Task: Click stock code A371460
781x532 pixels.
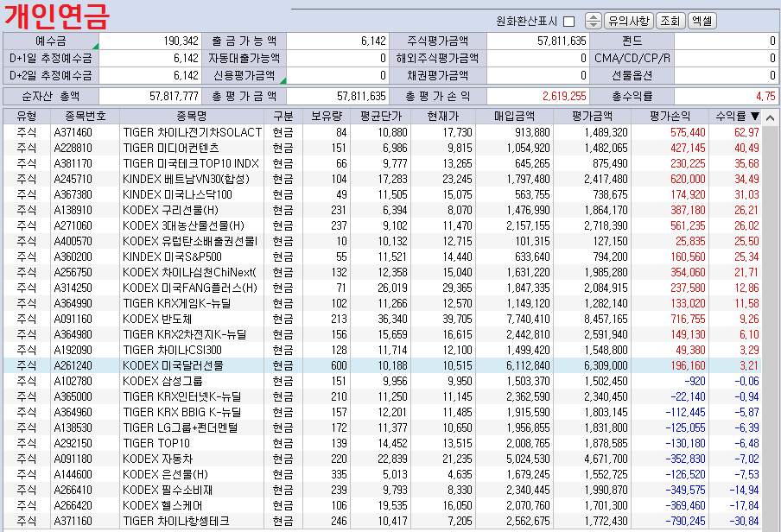Action: (x=73, y=132)
